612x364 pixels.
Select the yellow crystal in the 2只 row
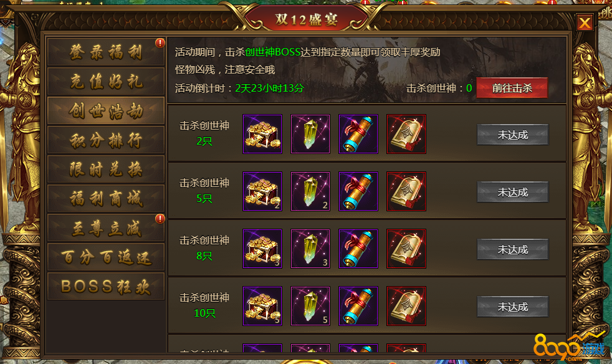pos(310,134)
